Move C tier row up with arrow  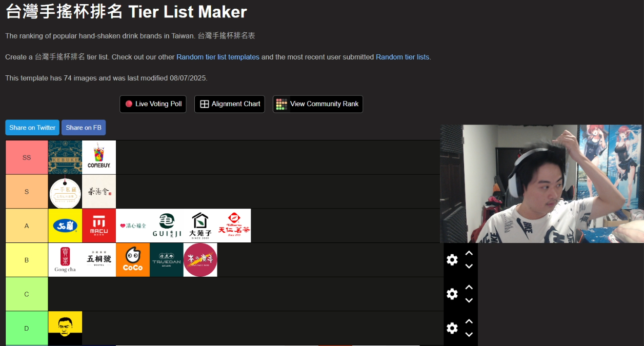click(x=469, y=288)
